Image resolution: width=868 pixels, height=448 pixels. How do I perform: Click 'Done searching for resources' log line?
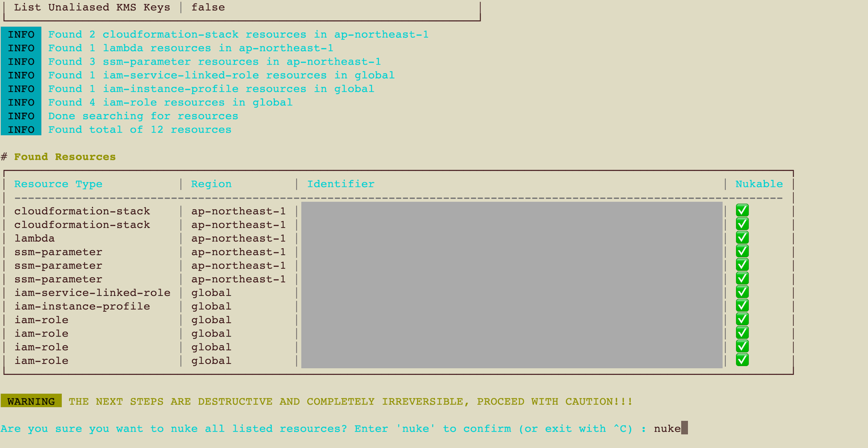click(143, 116)
